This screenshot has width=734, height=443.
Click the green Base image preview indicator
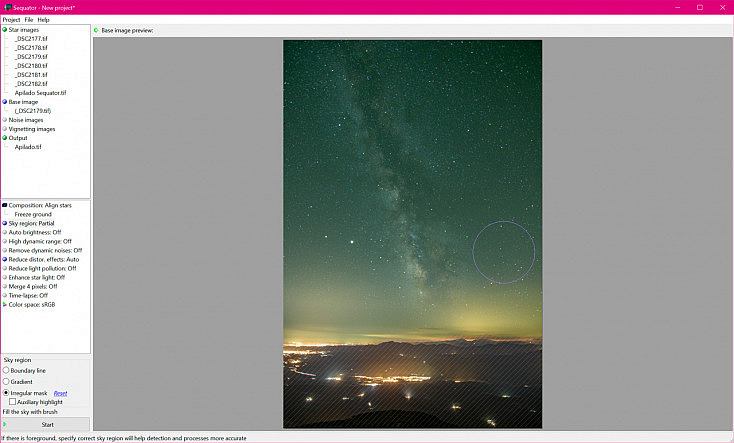96,30
